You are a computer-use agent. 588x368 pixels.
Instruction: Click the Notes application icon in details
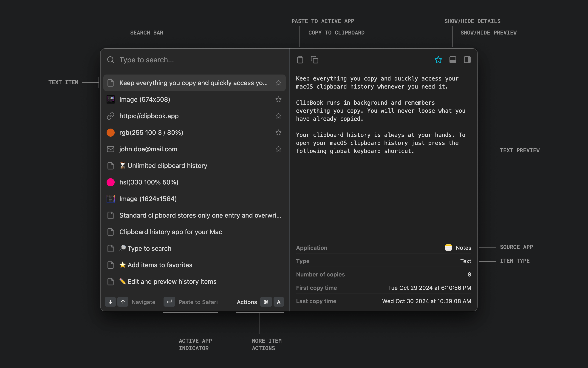pyautogui.click(x=448, y=247)
